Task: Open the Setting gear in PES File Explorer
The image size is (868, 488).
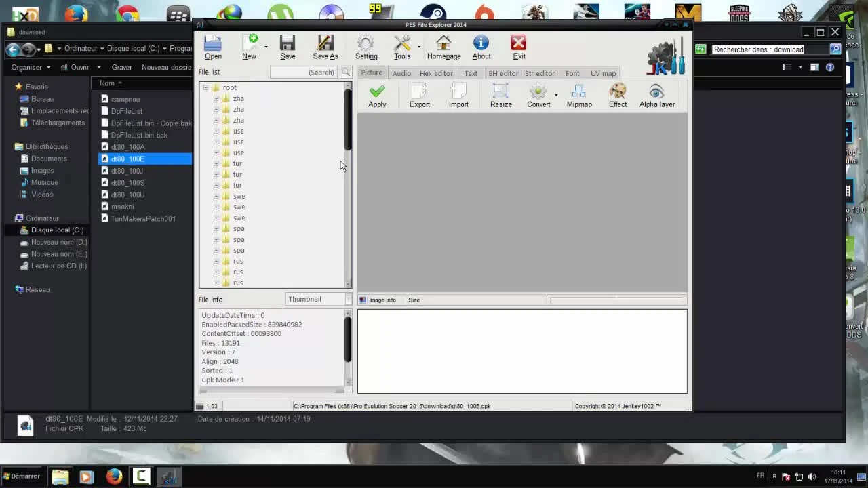Action: [366, 47]
